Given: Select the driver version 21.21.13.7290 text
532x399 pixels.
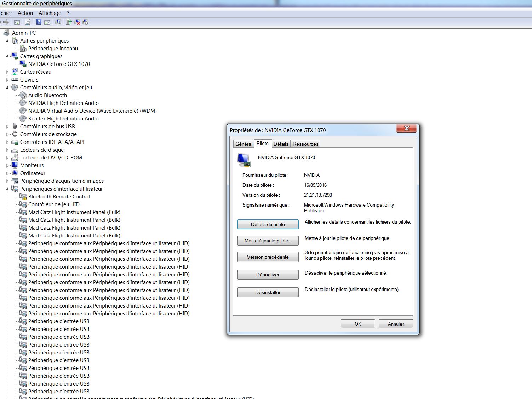Looking at the screenshot, I should (318, 195).
